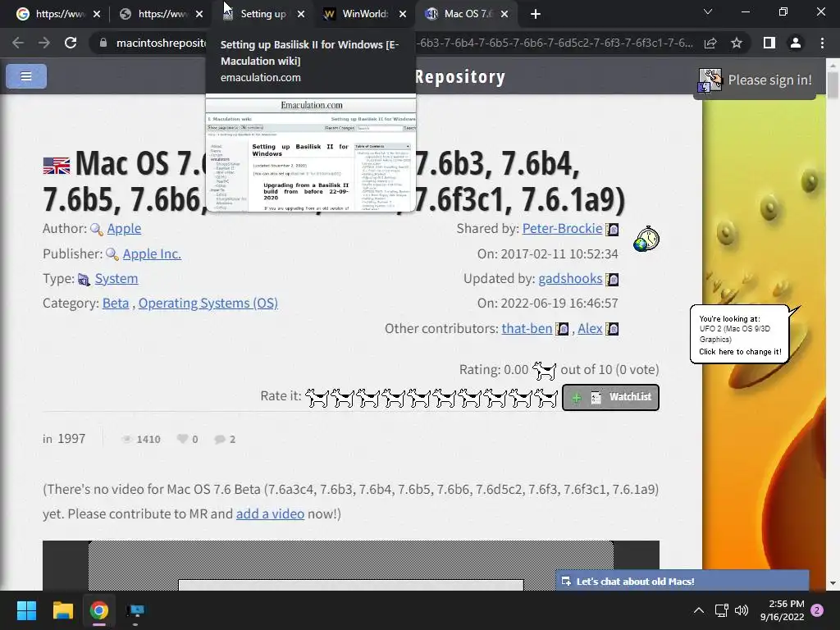Viewport: 840px width, 630px height.
Task: Click the Please sign in button
Action: (756, 80)
